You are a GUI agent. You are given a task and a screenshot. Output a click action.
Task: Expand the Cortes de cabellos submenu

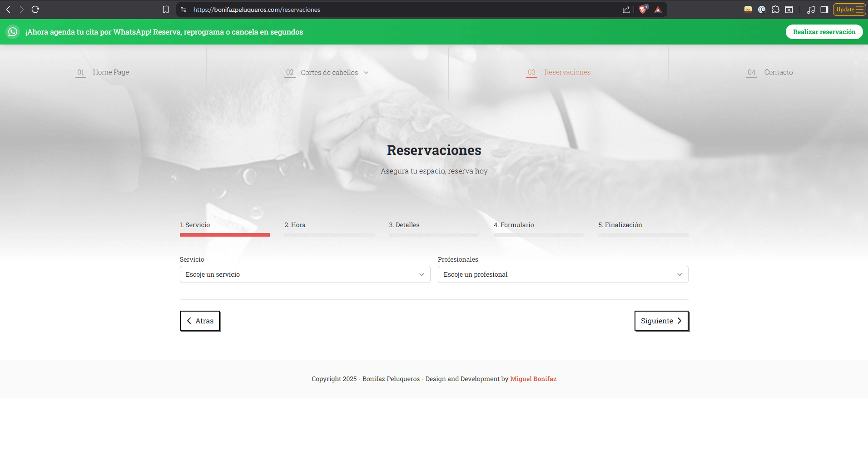click(x=366, y=73)
